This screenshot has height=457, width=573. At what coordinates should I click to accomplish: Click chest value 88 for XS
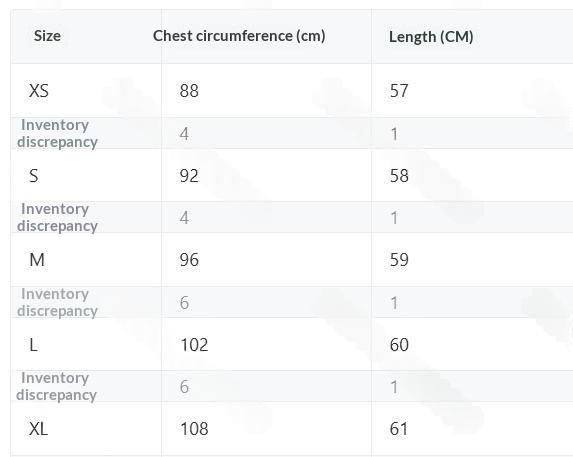tap(189, 91)
